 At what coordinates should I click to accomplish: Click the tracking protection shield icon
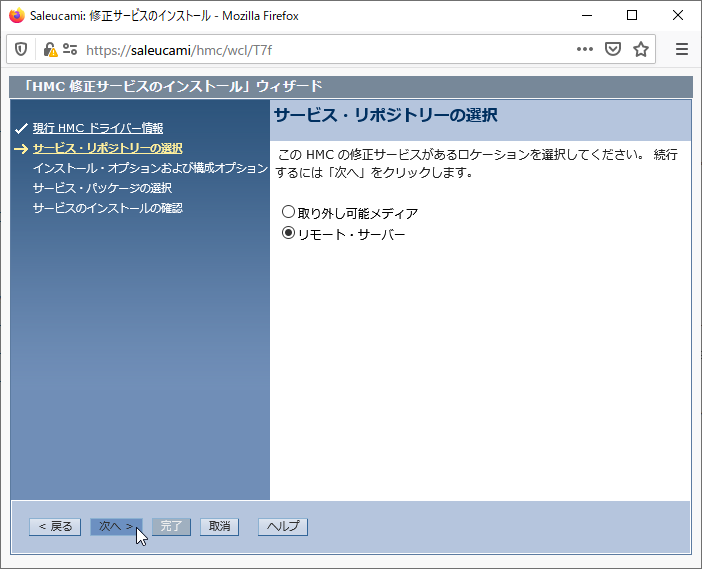pos(21,49)
